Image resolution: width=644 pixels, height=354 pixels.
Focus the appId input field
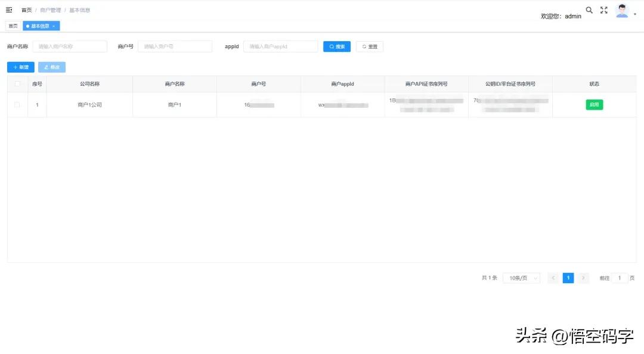click(280, 46)
